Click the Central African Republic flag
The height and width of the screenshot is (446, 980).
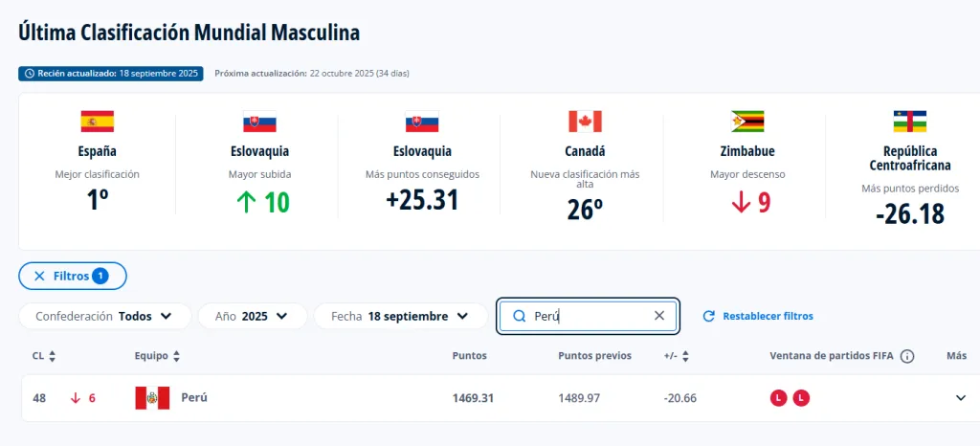pyautogui.click(x=910, y=122)
